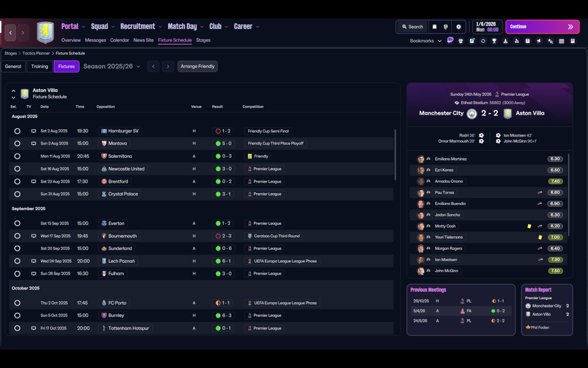
Task: Select the Sunderland fixture radio button
Action: (x=17, y=248)
